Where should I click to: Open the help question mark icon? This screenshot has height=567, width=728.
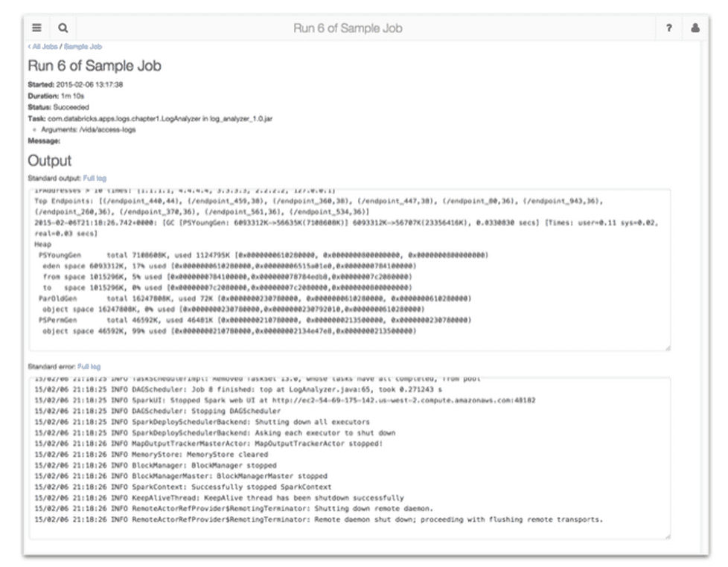(x=668, y=28)
